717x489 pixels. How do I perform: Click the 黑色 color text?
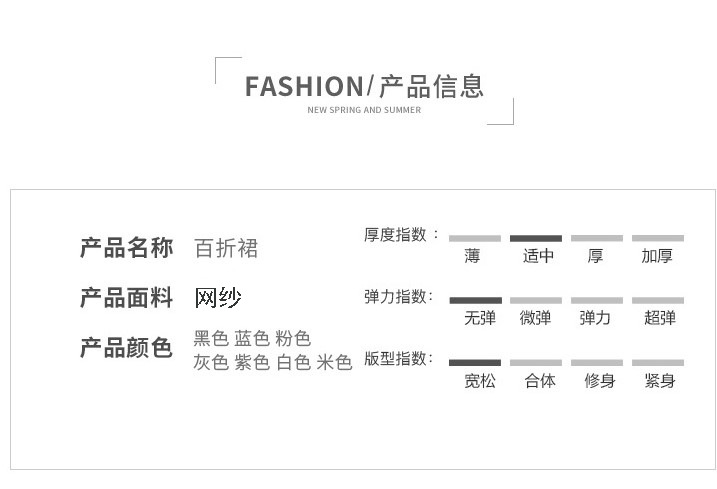click(210, 339)
